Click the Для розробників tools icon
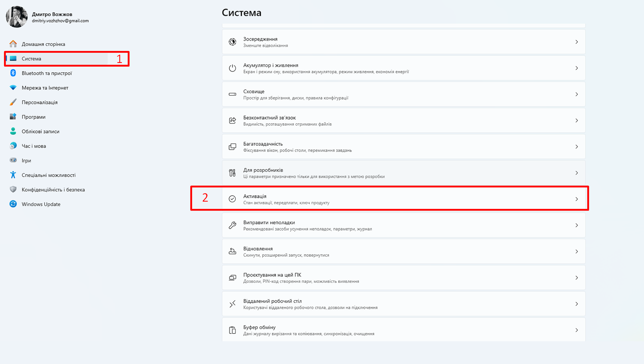This screenshot has height=364, width=644. [232, 173]
